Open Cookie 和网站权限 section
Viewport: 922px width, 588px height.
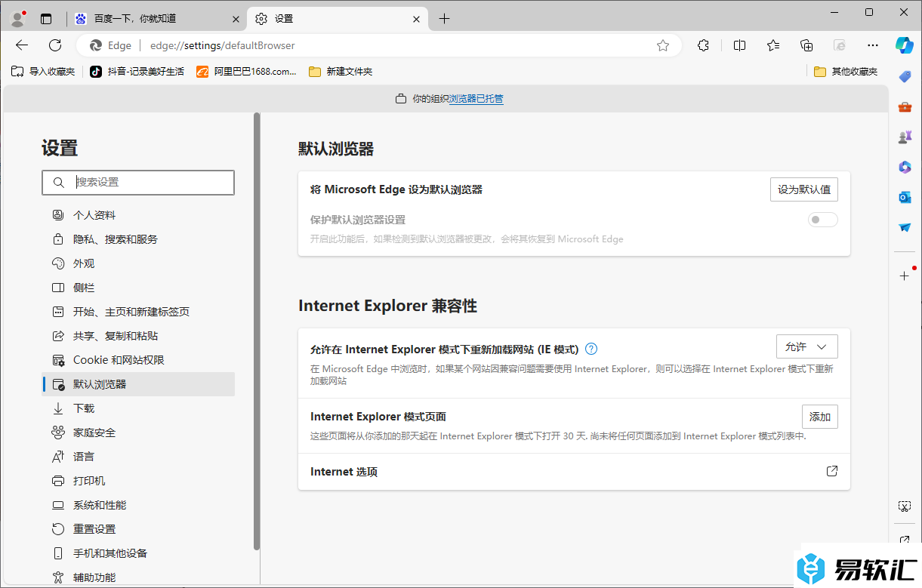point(138,360)
